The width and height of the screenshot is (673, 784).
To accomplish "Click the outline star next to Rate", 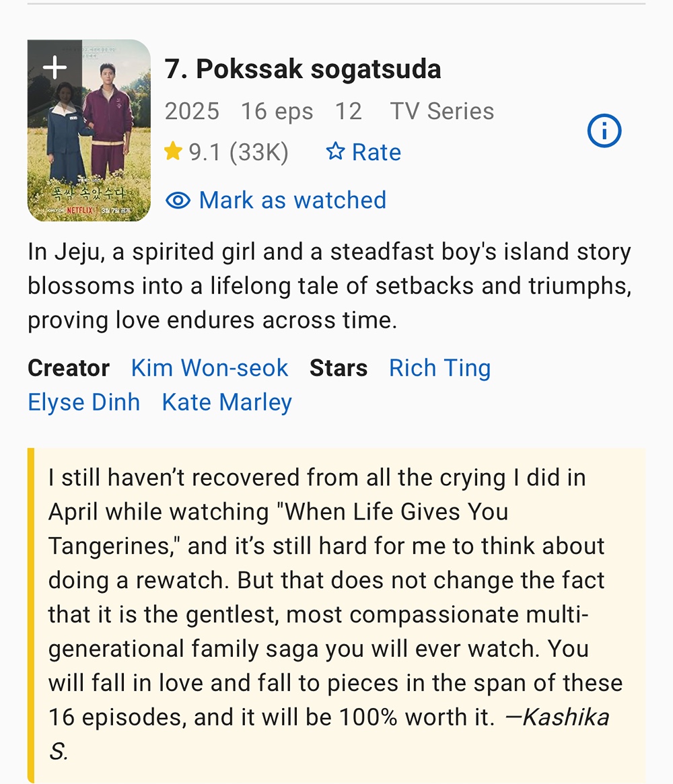I will pyautogui.click(x=334, y=152).
